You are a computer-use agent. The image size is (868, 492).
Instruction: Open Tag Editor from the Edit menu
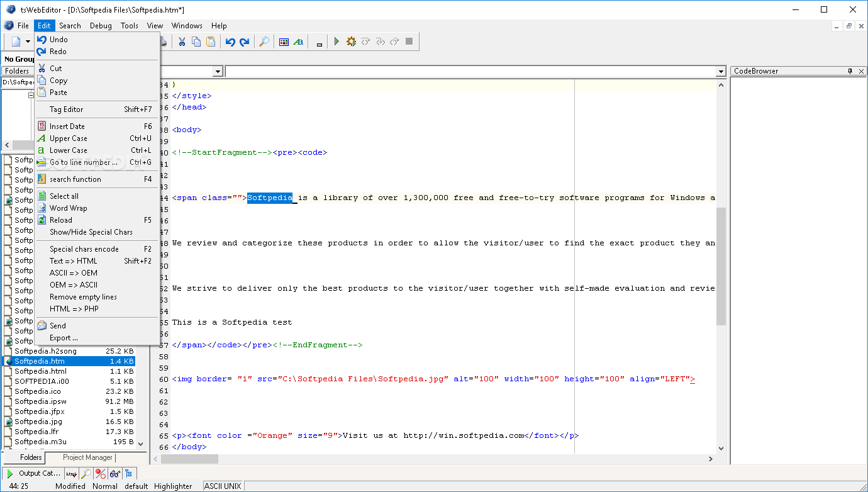coord(97,109)
